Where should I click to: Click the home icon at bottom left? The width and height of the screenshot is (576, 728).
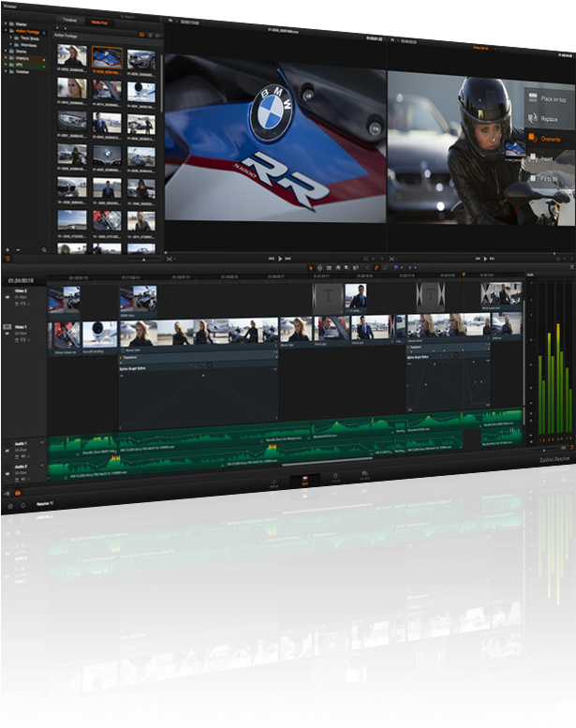click(x=10, y=506)
